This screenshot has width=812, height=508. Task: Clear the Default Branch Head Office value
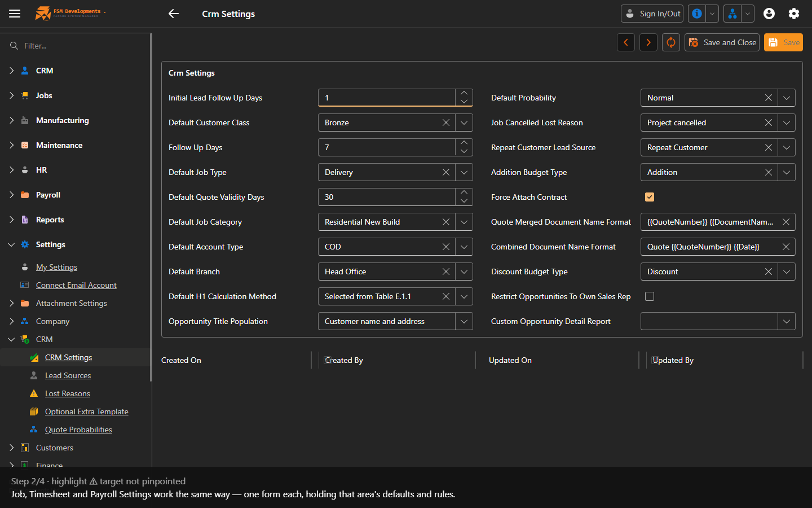pos(446,271)
